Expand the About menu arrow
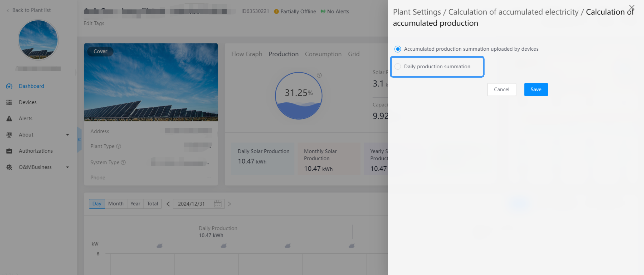This screenshot has width=644, height=275. [67, 135]
